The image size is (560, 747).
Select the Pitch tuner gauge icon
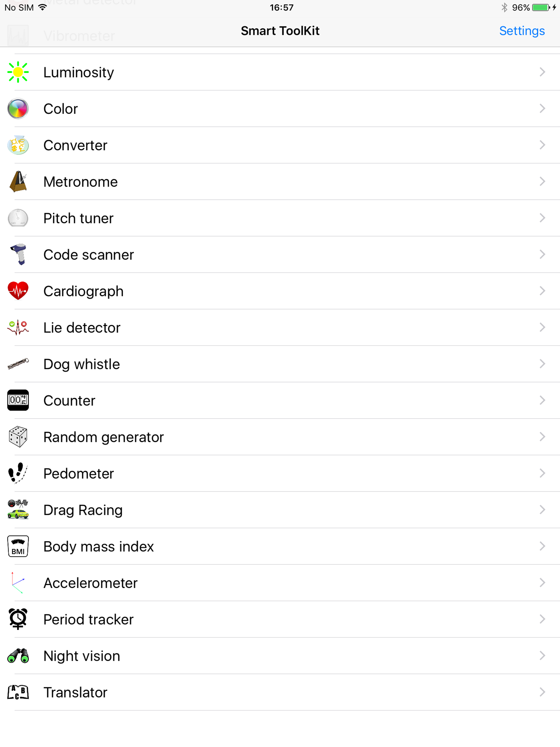(x=18, y=218)
